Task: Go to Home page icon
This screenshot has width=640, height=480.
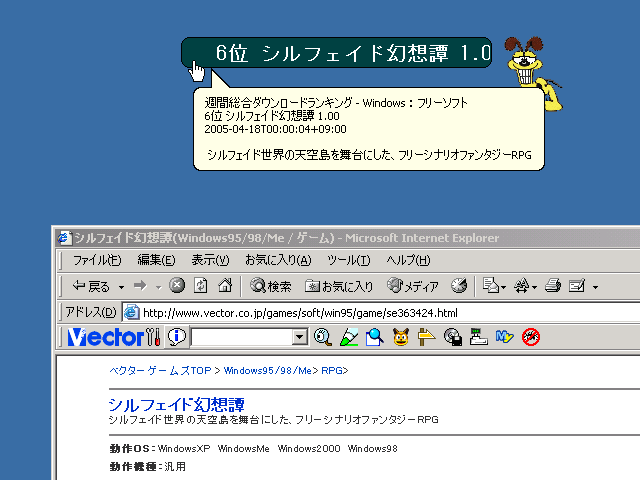Action: (x=225, y=285)
